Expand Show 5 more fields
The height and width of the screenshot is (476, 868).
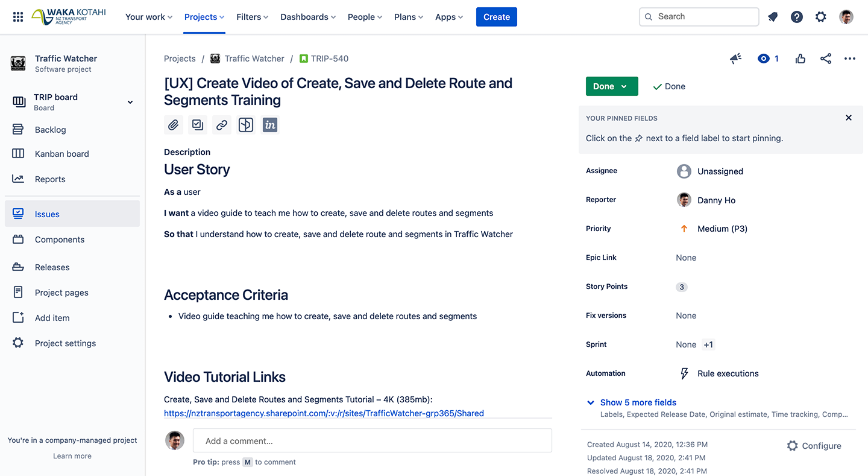[638, 402]
